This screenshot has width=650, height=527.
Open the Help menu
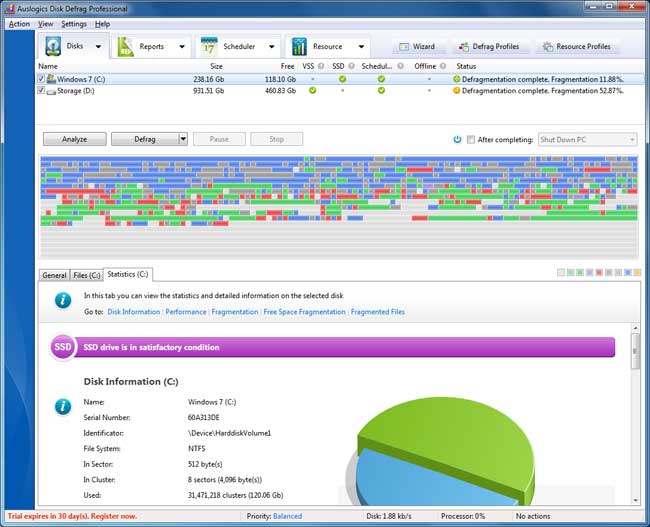pos(102,24)
